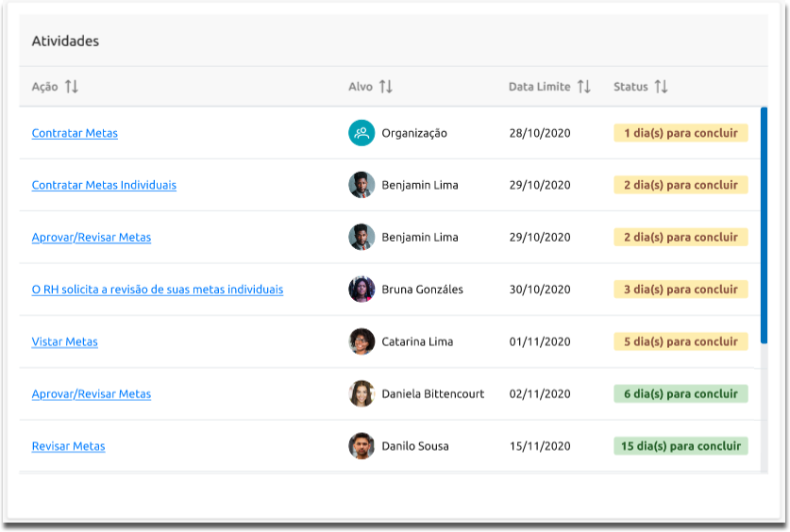This screenshot has height=532, width=790.
Task: Open the Contratar Metas link for Organização
Action: [x=75, y=133]
